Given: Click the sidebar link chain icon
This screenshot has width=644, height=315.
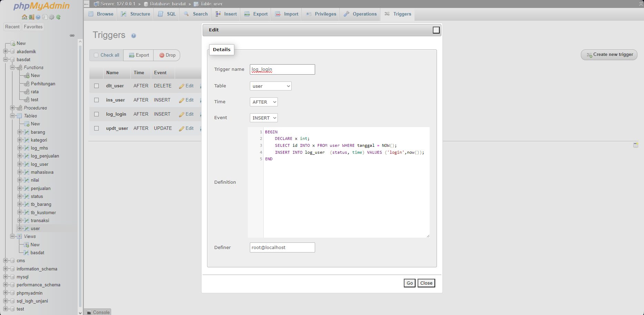Looking at the screenshot, I should point(72,35).
